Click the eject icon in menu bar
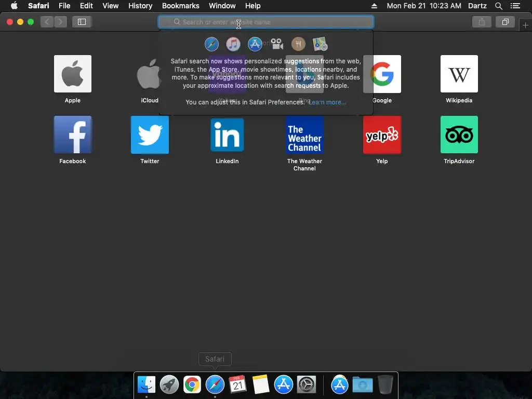Screen dimensions: 532x399 pos(374,6)
